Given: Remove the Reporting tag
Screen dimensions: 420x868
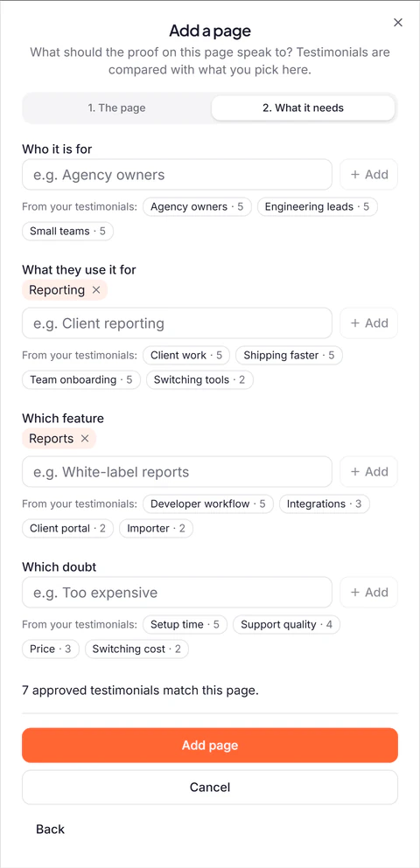Looking at the screenshot, I should [96, 290].
